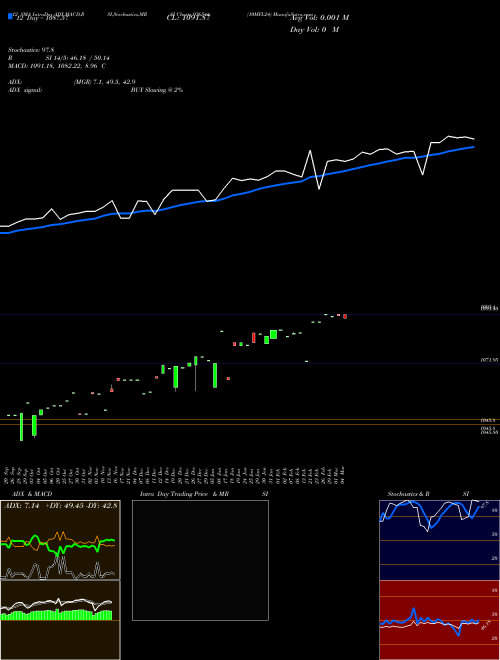
Task: Click the 1071.95 price level label
Action: pos(489,360)
